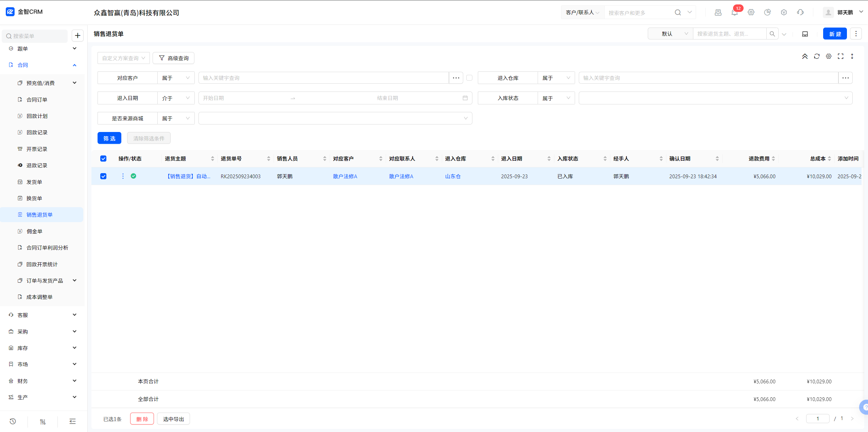
Task: Tick the checkbox next to the 对应客户 filter
Action: (469, 78)
